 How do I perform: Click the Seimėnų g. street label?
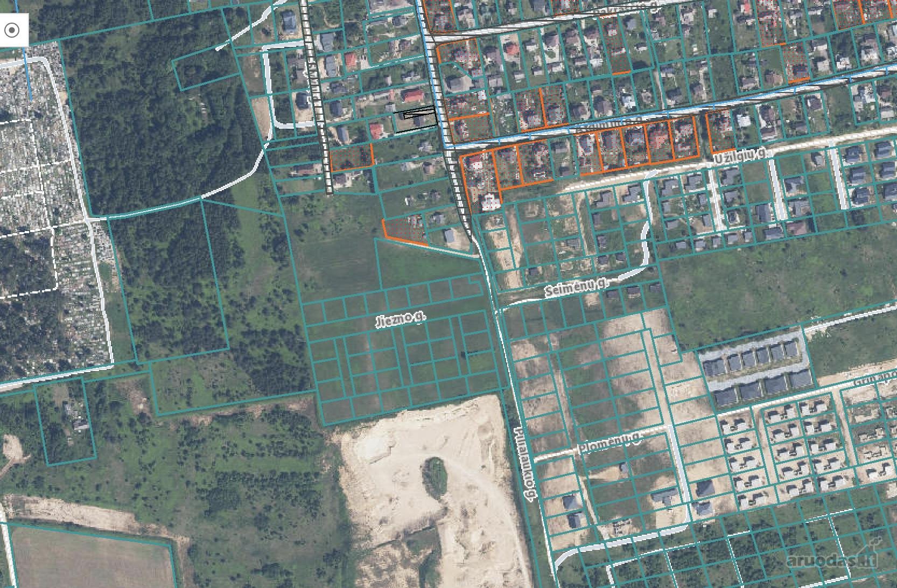(576, 288)
